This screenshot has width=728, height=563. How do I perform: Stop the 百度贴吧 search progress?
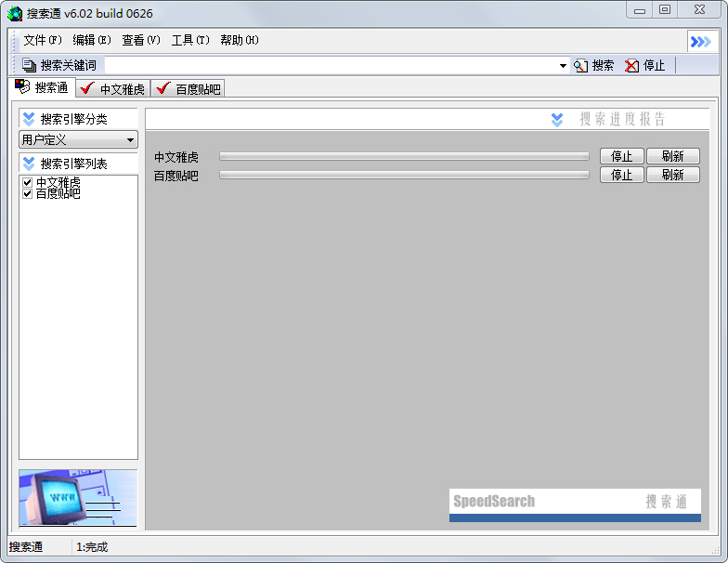click(622, 175)
